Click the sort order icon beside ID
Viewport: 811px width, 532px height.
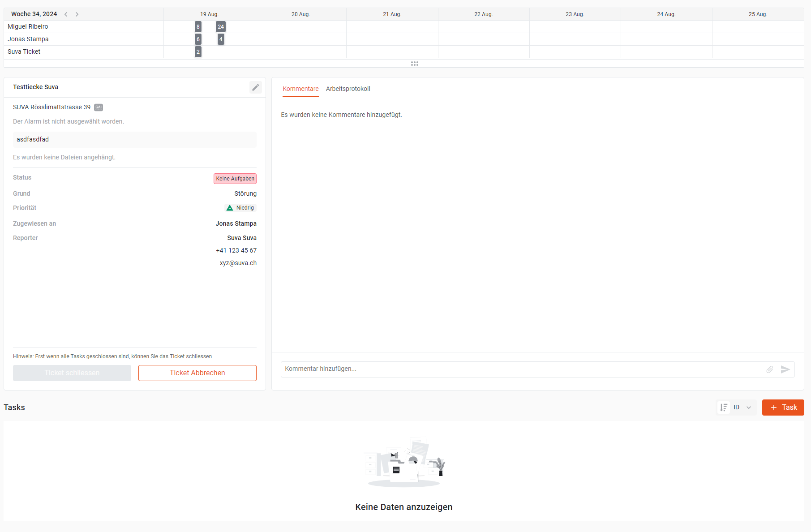[x=723, y=408]
